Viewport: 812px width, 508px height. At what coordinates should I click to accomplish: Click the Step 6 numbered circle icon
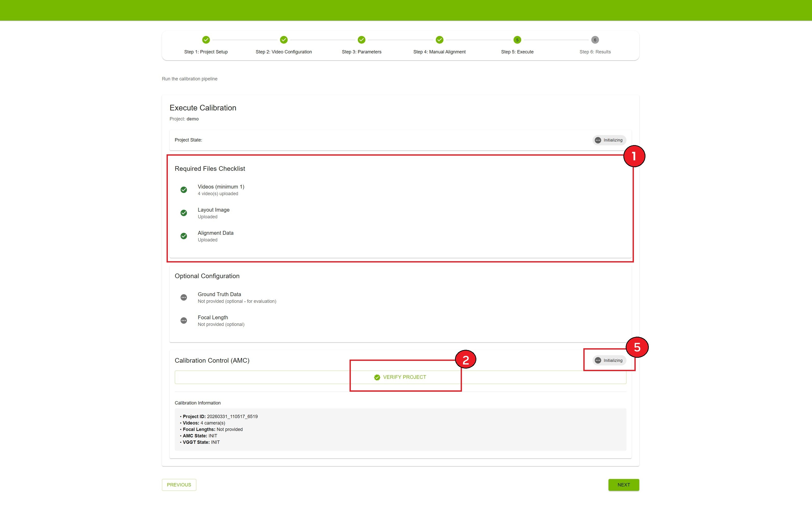[x=595, y=40]
